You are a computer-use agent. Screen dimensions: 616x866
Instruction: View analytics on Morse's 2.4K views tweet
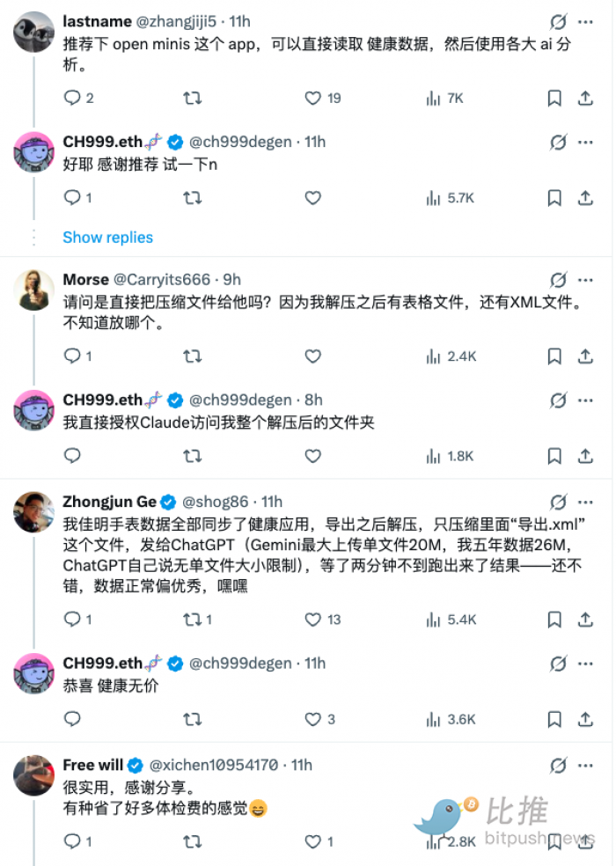(433, 356)
